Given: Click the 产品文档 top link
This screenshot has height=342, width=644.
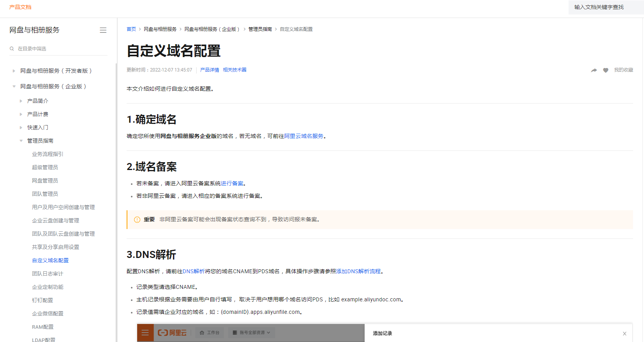Looking at the screenshot, I should point(20,7).
